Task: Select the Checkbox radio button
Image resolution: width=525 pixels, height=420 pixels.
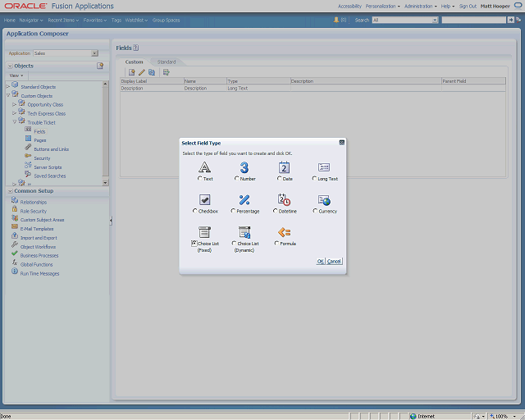Action: tap(195, 211)
